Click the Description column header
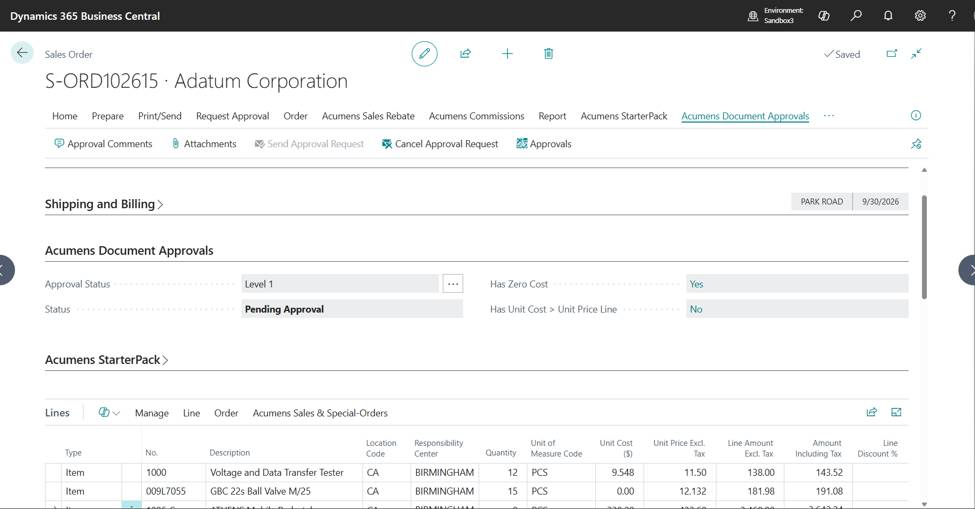This screenshot has width=975, height=509. pos(229,452)
